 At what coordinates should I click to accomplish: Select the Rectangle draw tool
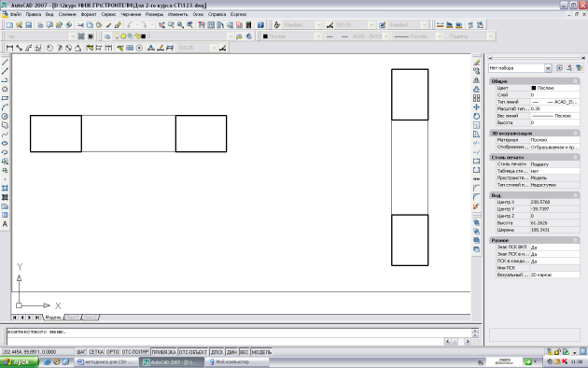[x=5, y=98]
